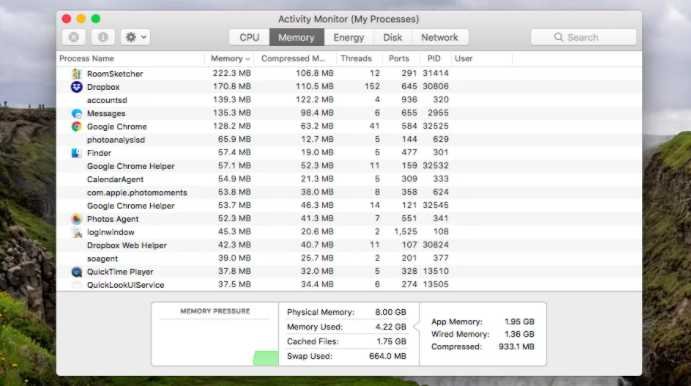Viewport: 691px width, 386px height.
Task: Click the Finder process icon
Action: [76, 153]
